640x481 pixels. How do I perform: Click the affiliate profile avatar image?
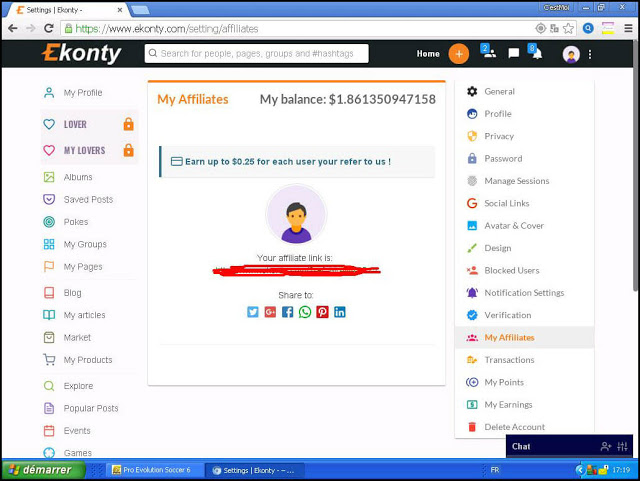pyautogui.click(x=296, y=214)
